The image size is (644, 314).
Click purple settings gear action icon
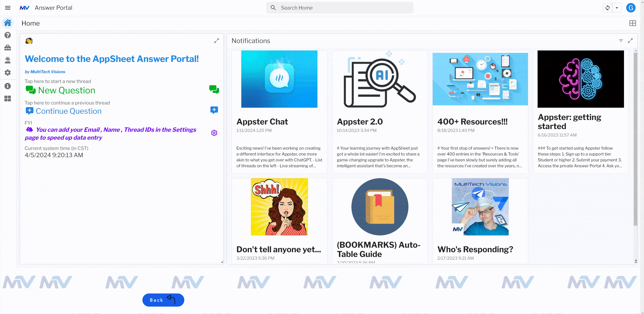(214, 133)
